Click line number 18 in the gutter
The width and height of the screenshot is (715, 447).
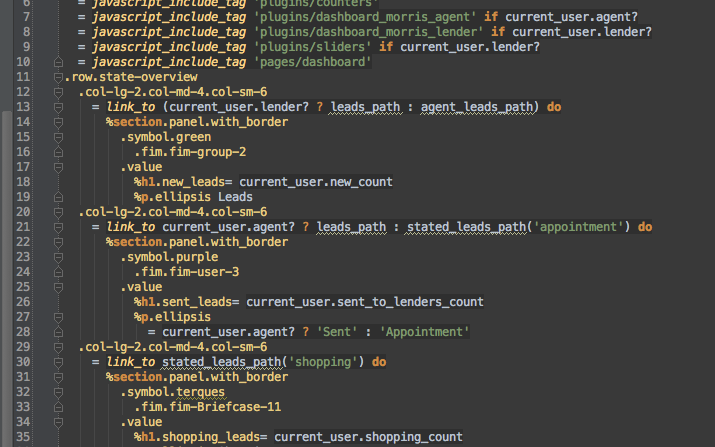point(23,182)
